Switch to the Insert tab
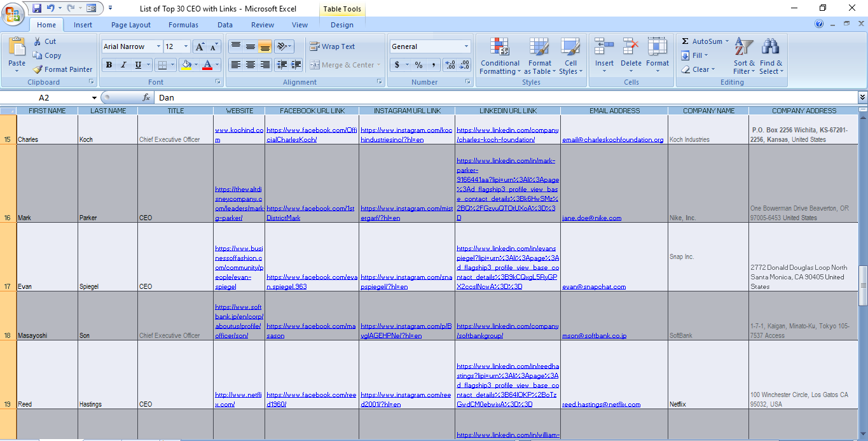Viewport: 868px width, 441px height. point(83,25)
